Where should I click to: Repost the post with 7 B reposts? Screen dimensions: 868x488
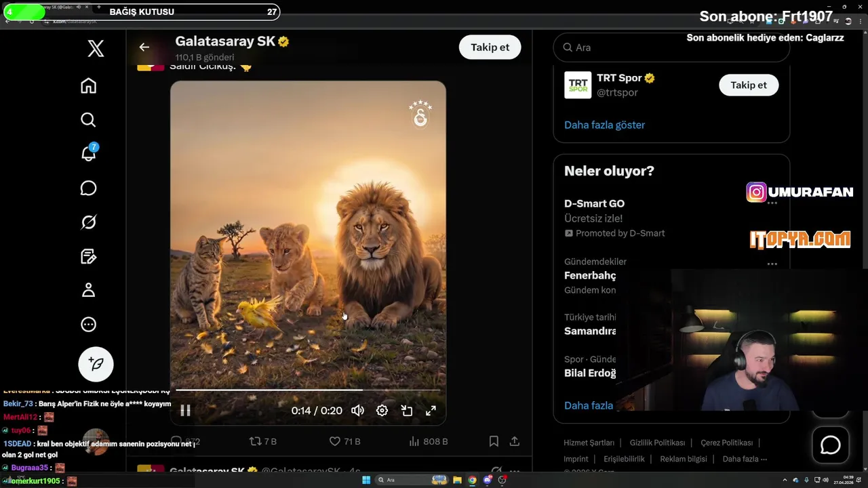point(263,441)
